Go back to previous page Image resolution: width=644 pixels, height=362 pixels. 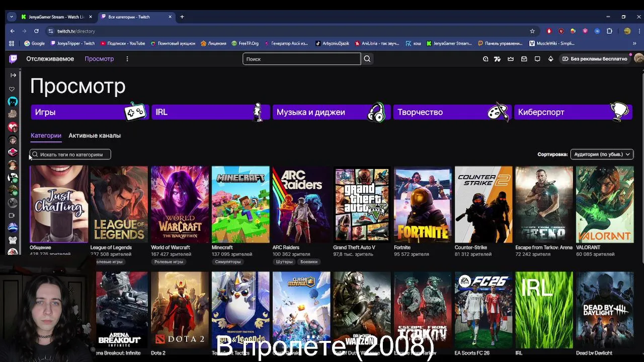(13, 31)
